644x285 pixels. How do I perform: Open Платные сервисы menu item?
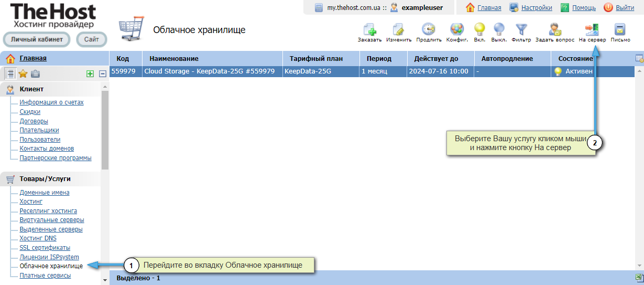pyautogui.click(x=45, y=276)
